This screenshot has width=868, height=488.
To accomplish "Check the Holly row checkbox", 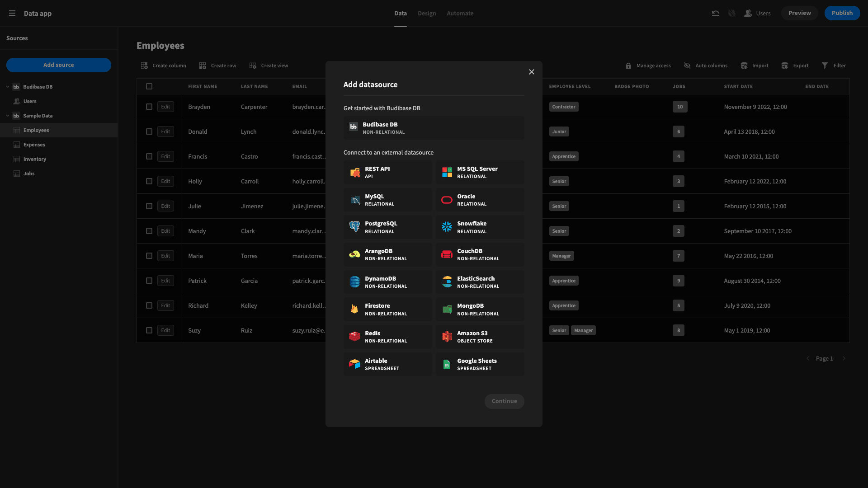I will coord(149,181).
